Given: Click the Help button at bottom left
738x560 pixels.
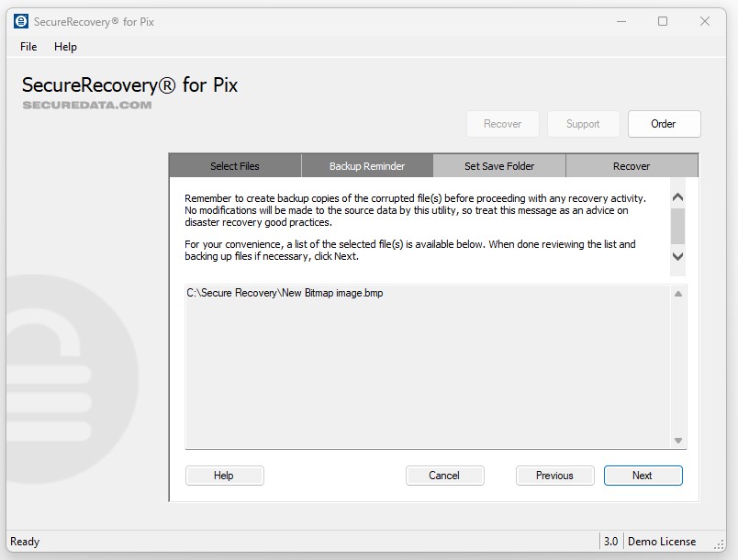Looking at the screenshot, I should 224,476.
